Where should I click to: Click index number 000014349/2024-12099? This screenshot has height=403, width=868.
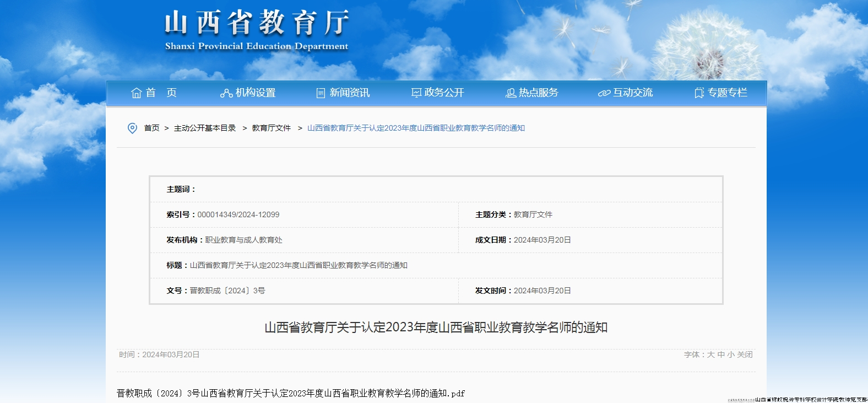[x=238, y=214]
